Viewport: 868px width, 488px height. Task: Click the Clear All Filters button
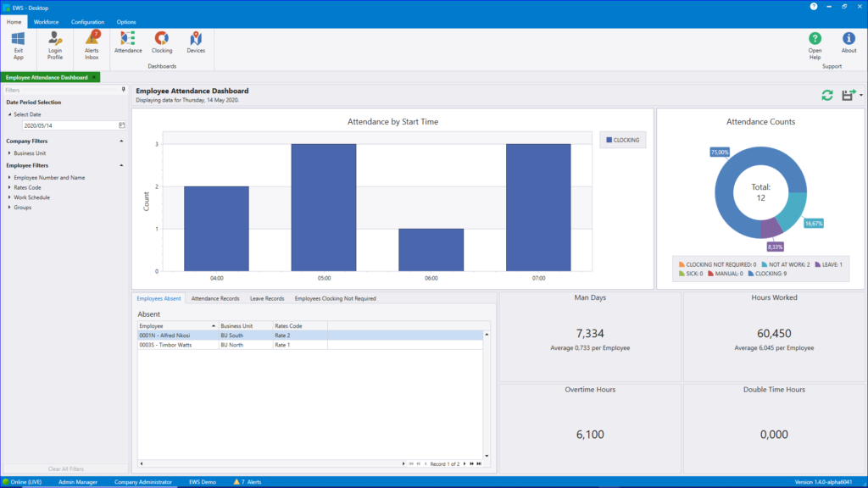(64, 469)
